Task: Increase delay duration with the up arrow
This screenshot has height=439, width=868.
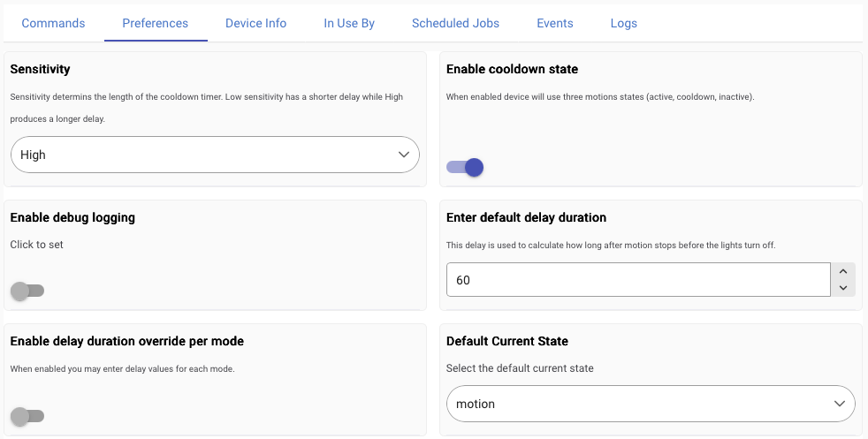Action: point(843,271)
